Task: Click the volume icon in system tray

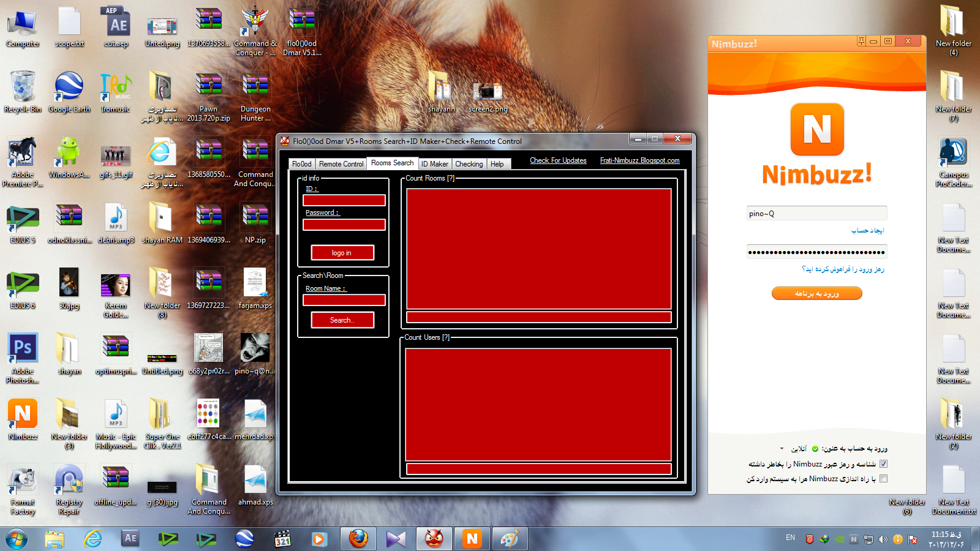Action: (x=883, y=539)
